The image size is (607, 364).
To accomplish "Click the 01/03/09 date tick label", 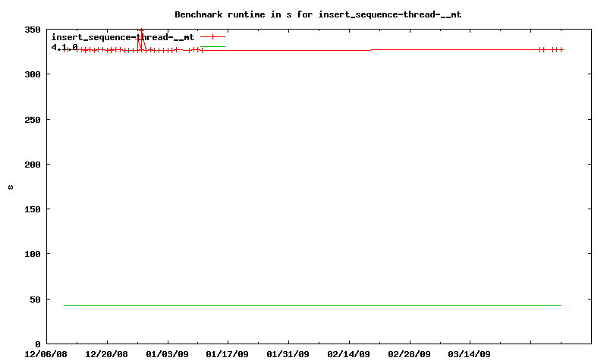I will tap(168, 353).
